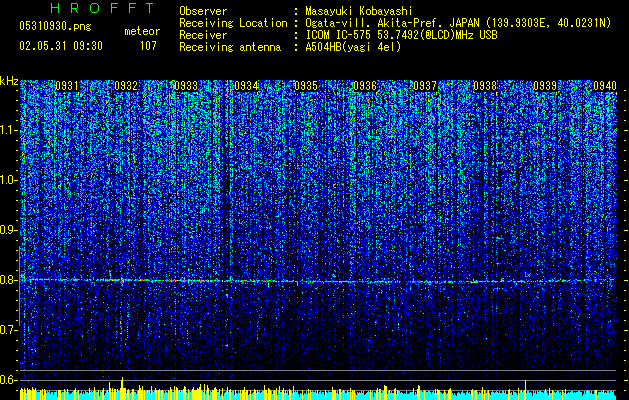The width and height of the screenshot is (629, 400).
Task: Click the 0939 time marker
Action: click(545, 86)
